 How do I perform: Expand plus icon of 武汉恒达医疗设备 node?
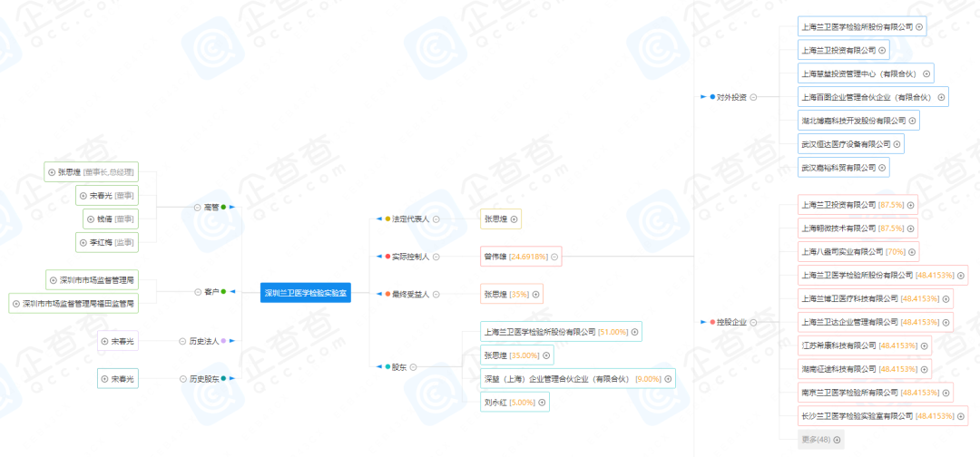coord(897,144)
